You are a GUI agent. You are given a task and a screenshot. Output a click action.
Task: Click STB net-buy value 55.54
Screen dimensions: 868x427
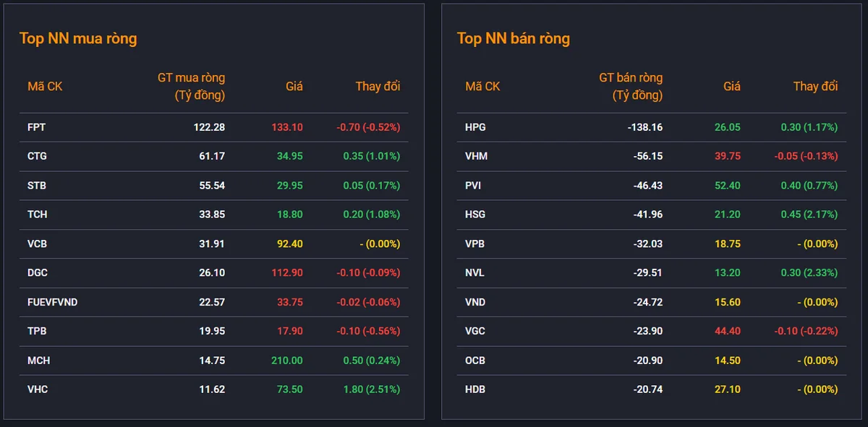point(212,186)
